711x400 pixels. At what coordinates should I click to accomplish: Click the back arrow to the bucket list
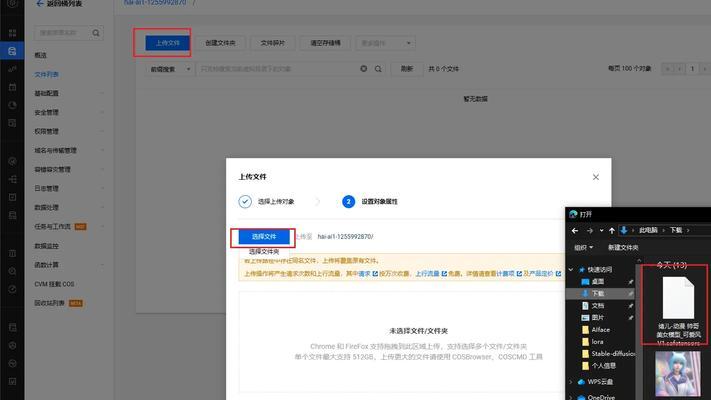click(40, 4)
